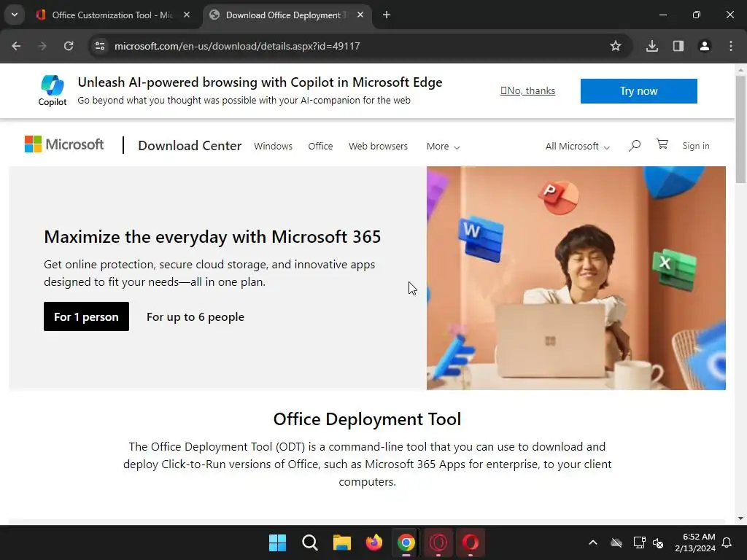
Task: Open the Windows nav item
Action: (x=273, y=146)
